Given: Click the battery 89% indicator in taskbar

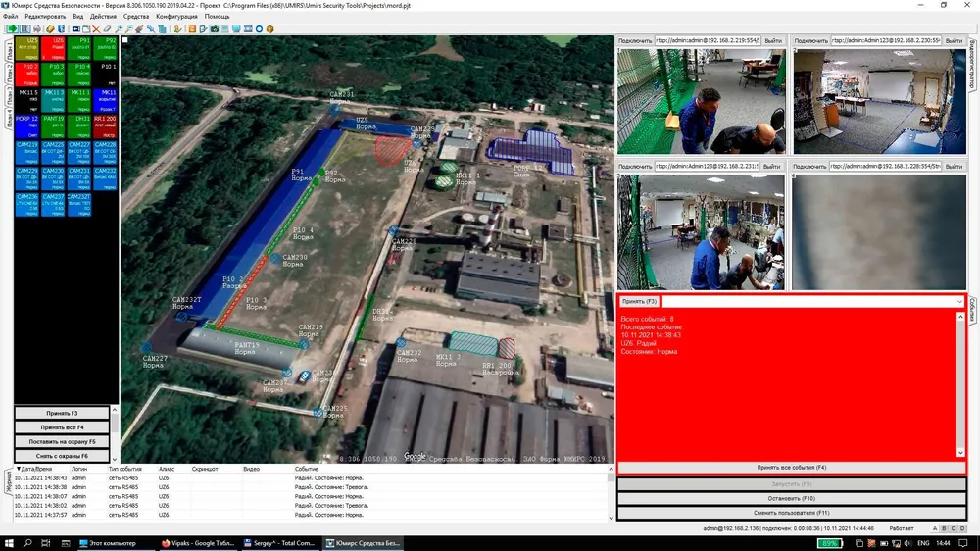Looking at the screenshot, I should (829, 543).
